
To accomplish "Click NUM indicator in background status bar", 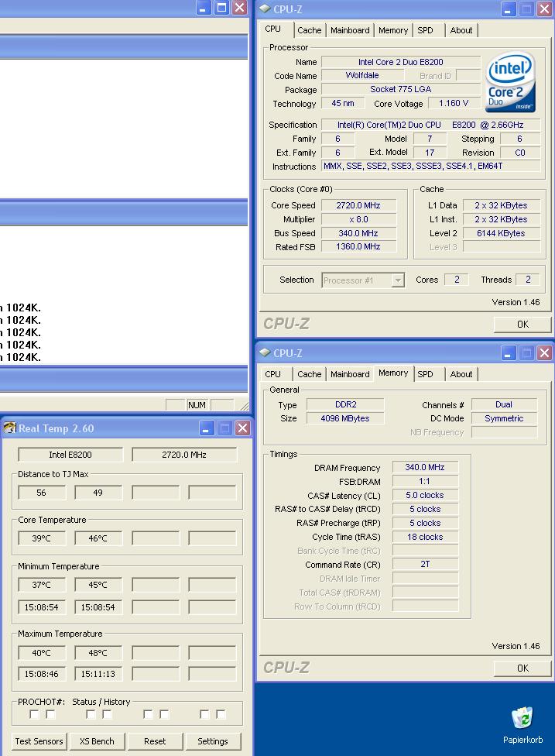I will [x=197, y=405].
